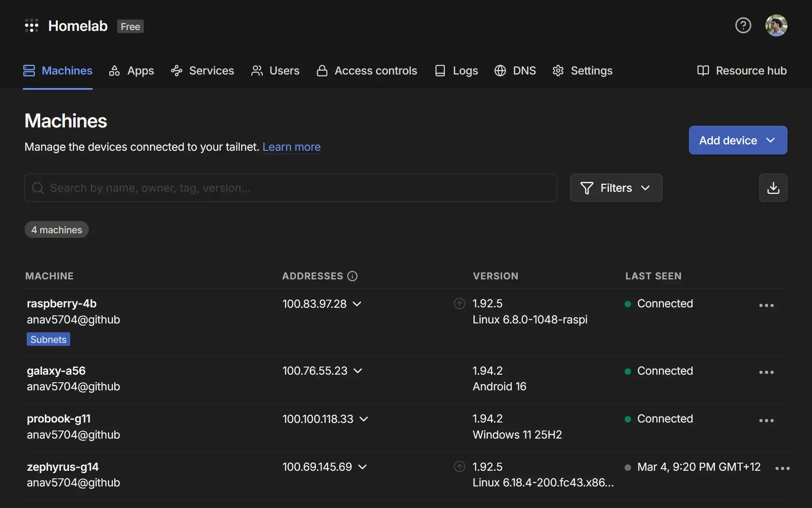Expand the address list for raspberry-4b
This screenshot has width=812, height=508.
pos(358,304)
